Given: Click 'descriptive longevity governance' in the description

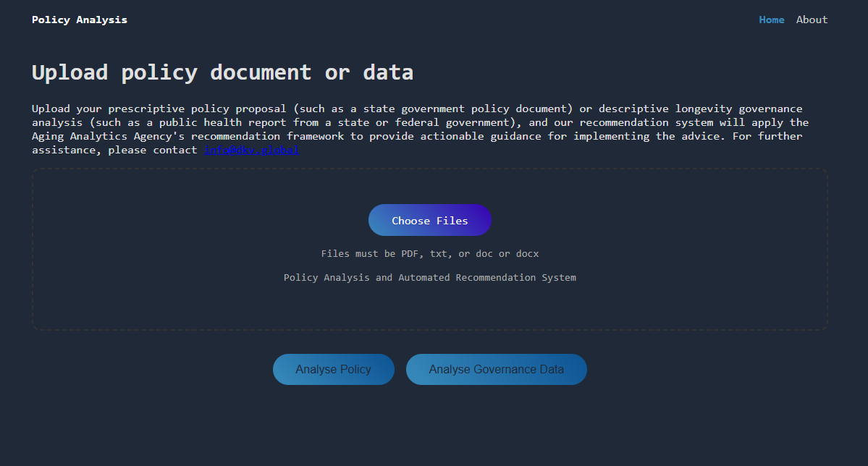Looking at the screenshot, I should 700,109.
